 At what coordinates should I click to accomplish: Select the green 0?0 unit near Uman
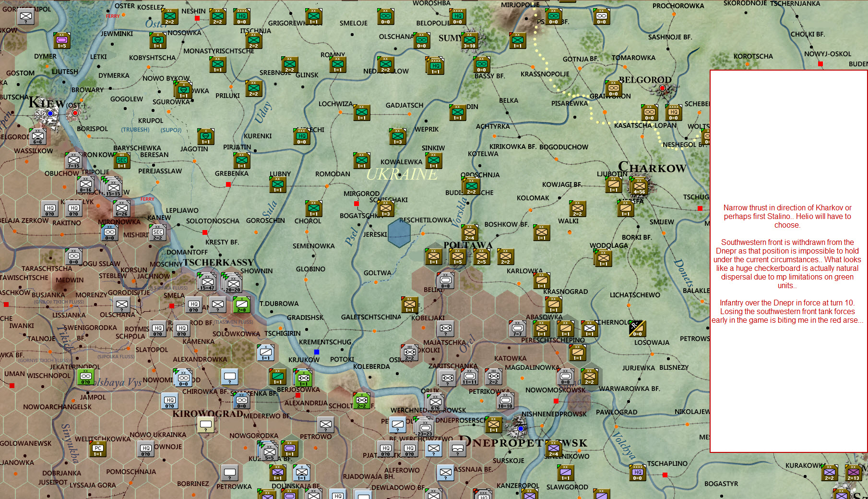(x=86, y=377)
